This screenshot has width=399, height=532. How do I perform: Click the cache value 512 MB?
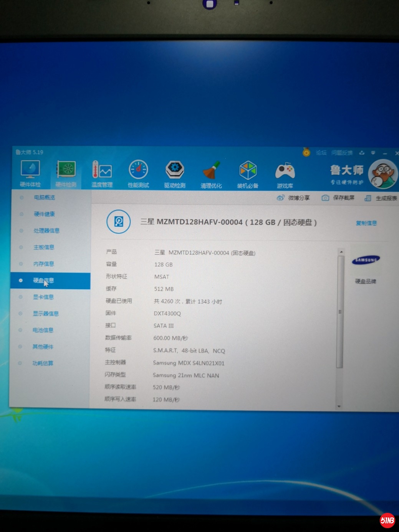click(x=164, y=289)
